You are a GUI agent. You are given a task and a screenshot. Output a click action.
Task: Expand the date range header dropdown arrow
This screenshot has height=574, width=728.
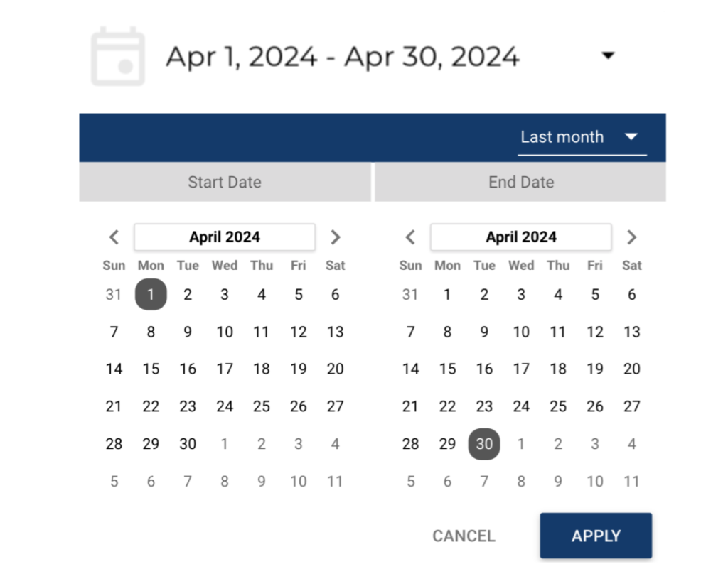(x=608, y=55)
